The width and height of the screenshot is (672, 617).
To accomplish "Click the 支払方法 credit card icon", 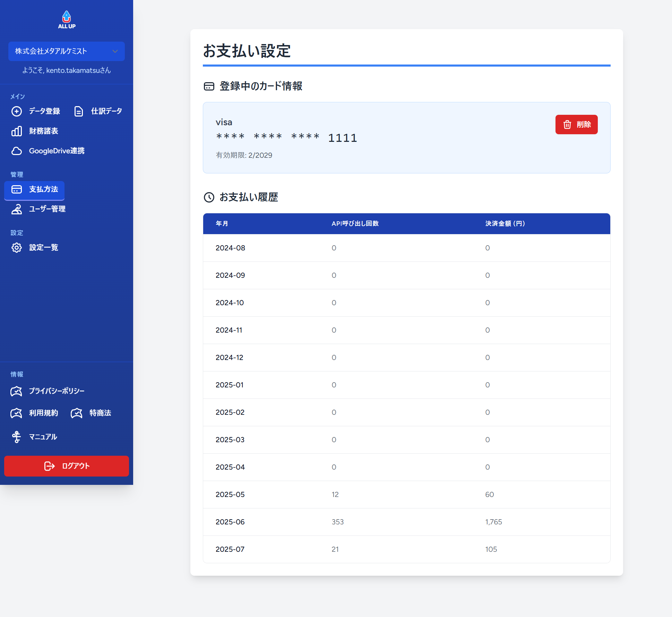I will [x=17, y=189].
